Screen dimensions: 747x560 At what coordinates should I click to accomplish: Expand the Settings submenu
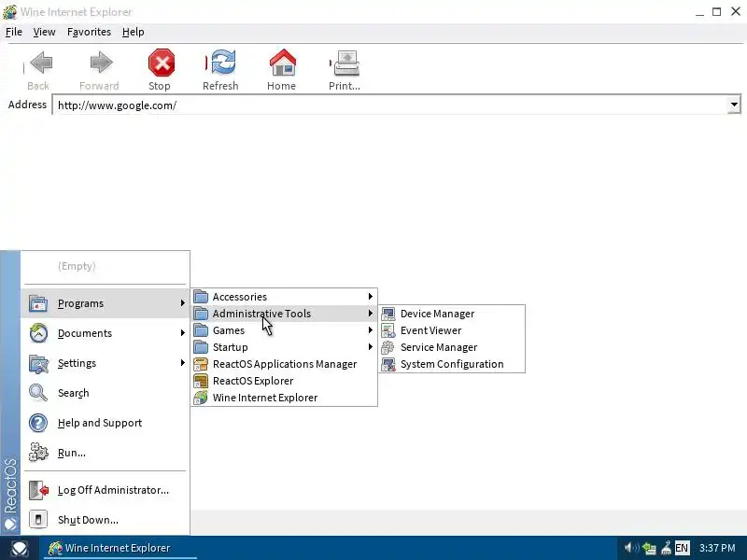pyautogui.click(x=105, y=363)
